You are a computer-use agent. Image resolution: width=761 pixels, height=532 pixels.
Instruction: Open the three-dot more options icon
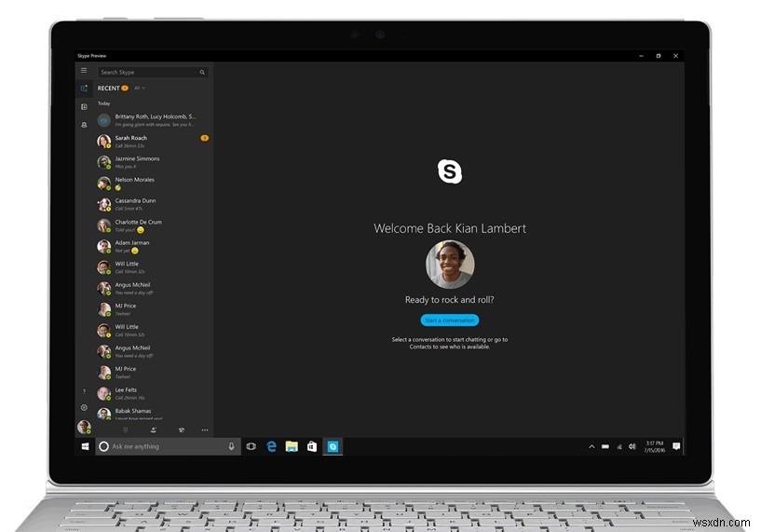tap(205, 430)
